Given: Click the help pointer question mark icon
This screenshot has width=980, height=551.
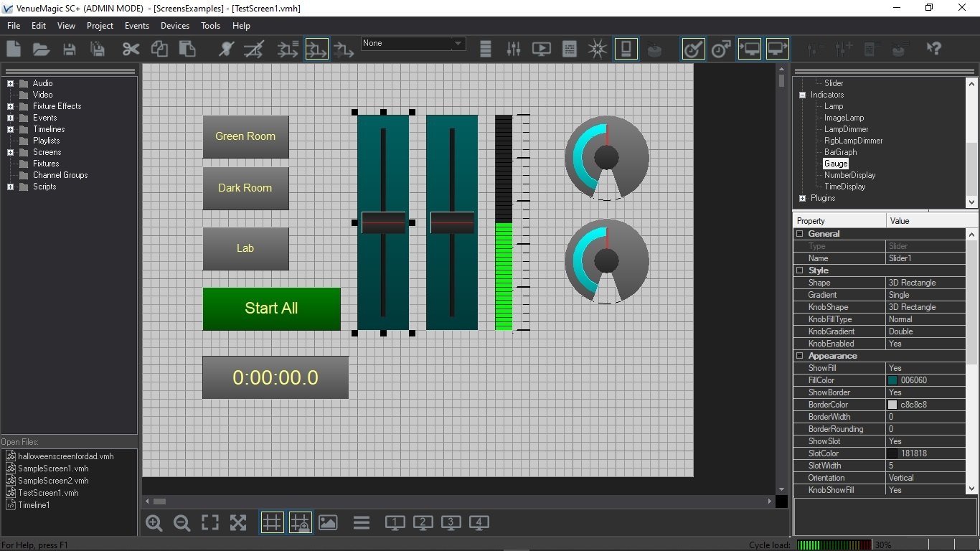Looking at the screenshot, I should click(933, 49).
